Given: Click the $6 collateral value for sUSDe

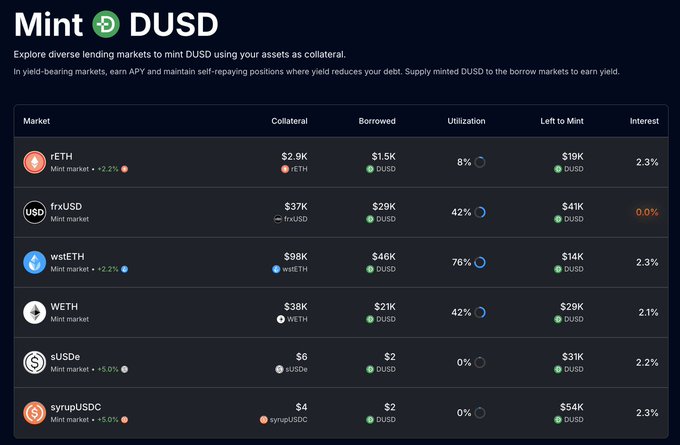Looking at the screenshot, I should pyautogui.click(x=301, y=357).
